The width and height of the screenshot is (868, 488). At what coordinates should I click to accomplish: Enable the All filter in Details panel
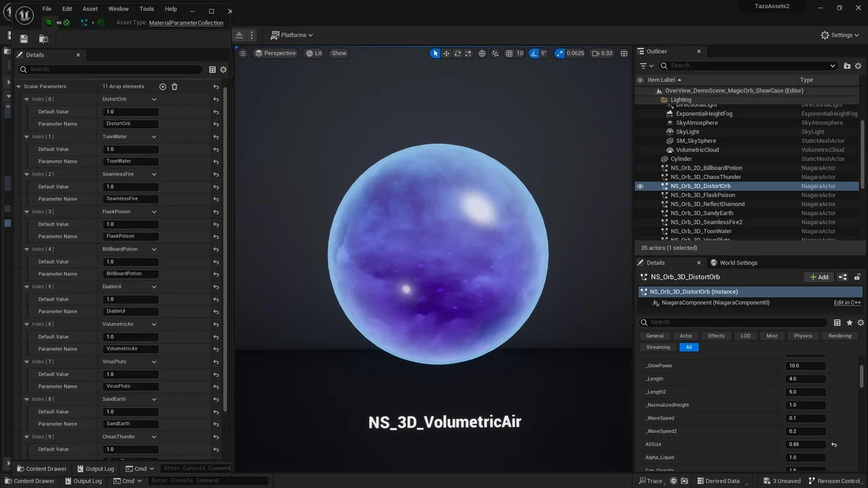[688, 347]
